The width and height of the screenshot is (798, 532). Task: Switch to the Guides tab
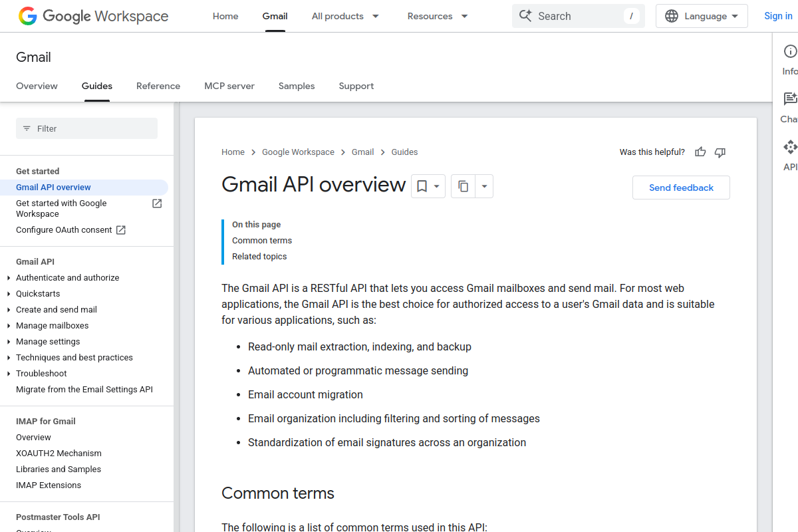coord(97,86)
